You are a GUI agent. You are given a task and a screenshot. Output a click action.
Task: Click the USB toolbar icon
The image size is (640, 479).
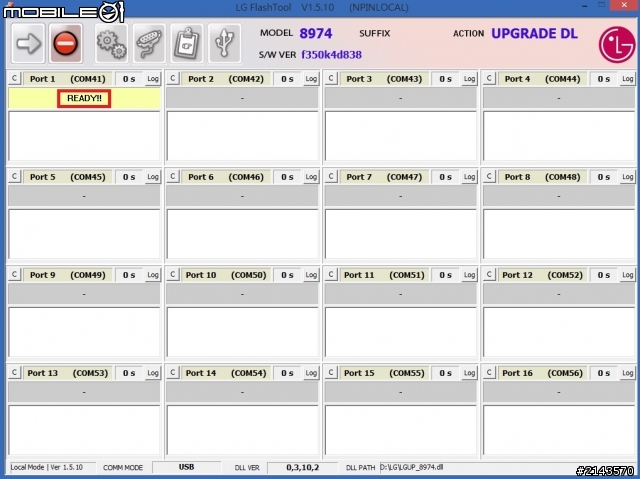[x=224, y=43]
